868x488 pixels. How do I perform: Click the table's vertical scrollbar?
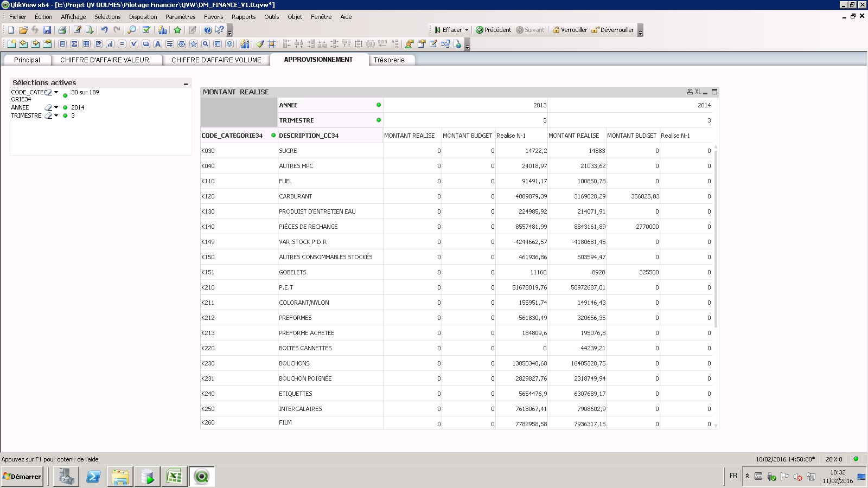coord(716,239)
